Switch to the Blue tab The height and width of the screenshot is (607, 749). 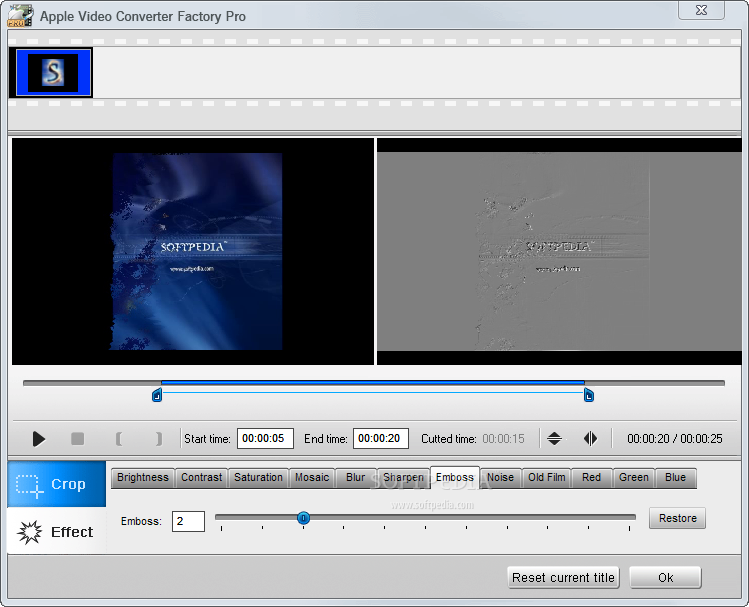675,478
